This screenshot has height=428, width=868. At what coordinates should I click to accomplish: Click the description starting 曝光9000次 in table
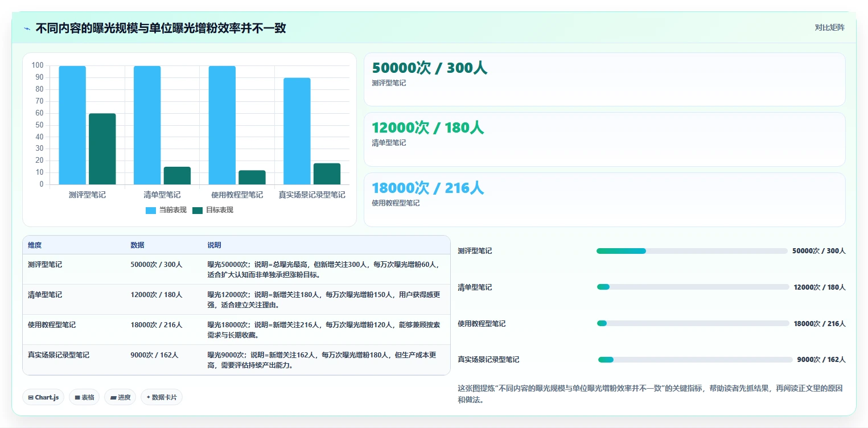coord(322,360)
